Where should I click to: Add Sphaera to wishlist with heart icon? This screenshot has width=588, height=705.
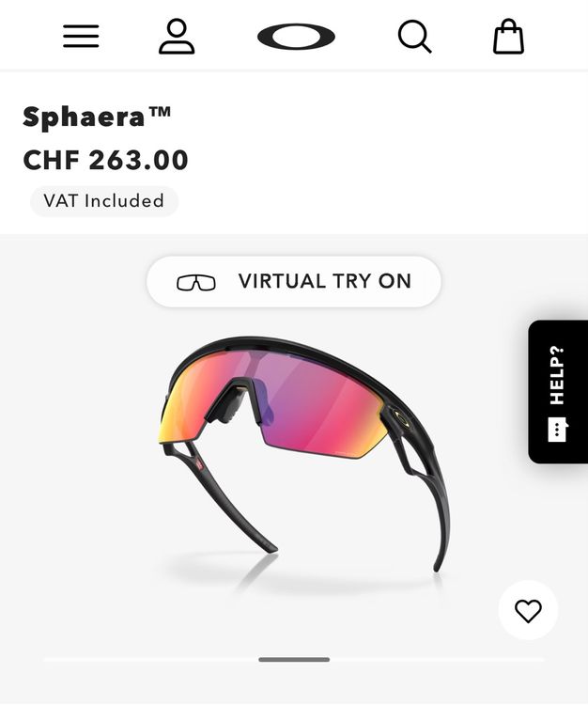pyautogui.click(x=528, y=611)
